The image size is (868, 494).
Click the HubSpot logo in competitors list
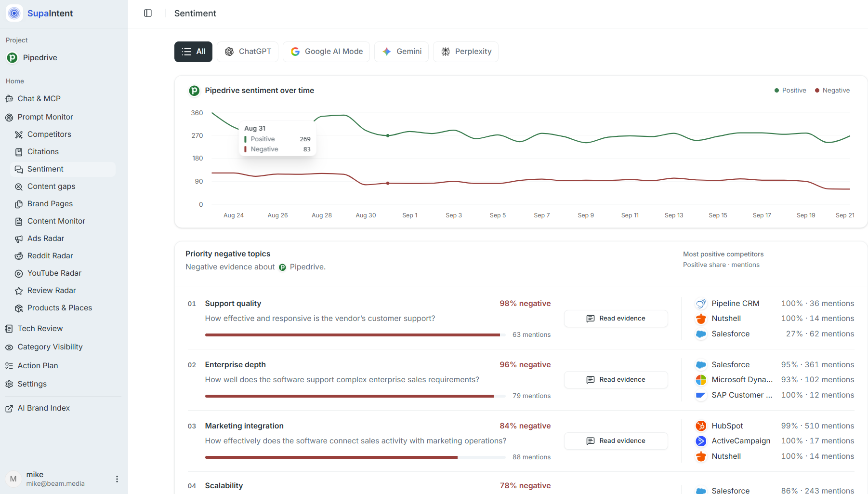701,426
